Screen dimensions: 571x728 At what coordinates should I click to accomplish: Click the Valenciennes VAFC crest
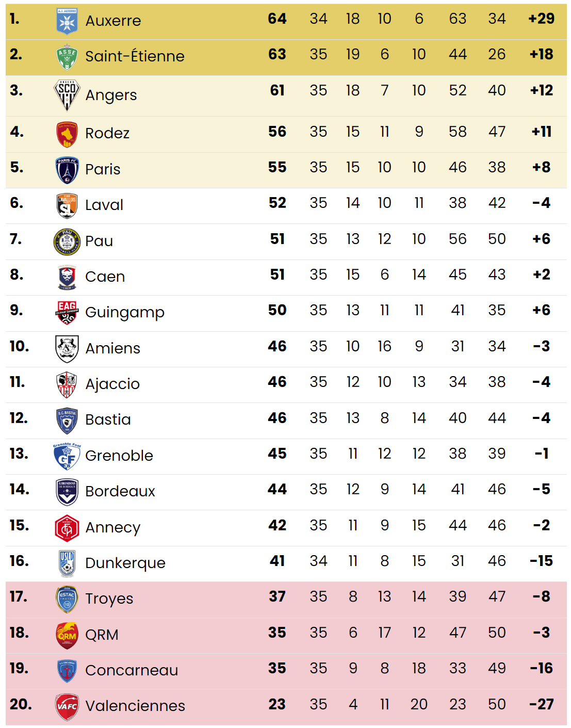coord(67,706)
